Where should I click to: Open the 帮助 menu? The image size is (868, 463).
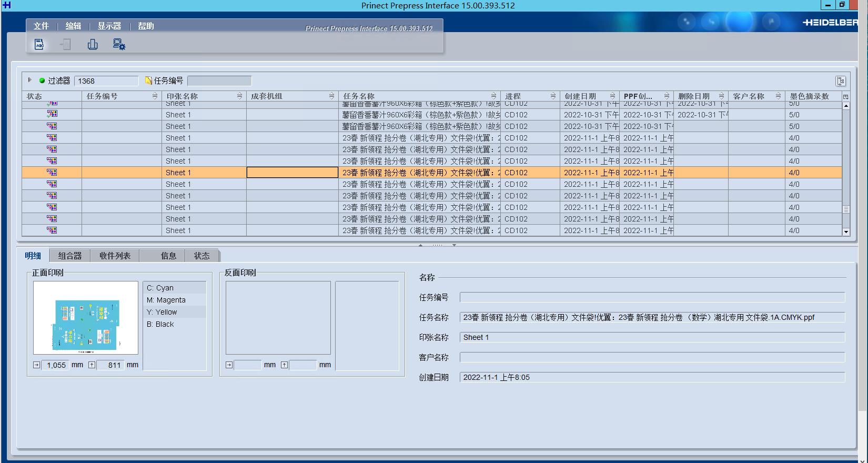click(146, 26)
